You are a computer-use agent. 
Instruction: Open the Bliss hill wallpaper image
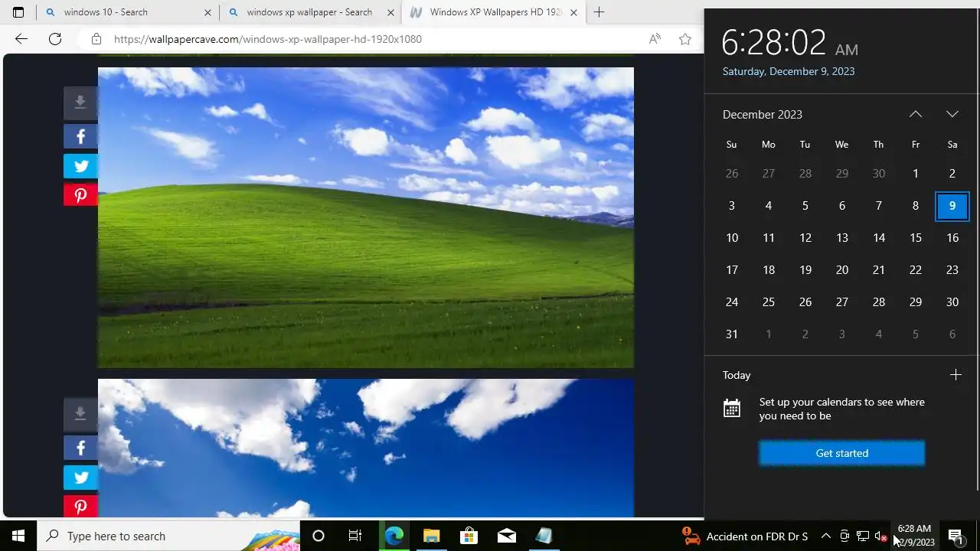[x=366, y=217]
